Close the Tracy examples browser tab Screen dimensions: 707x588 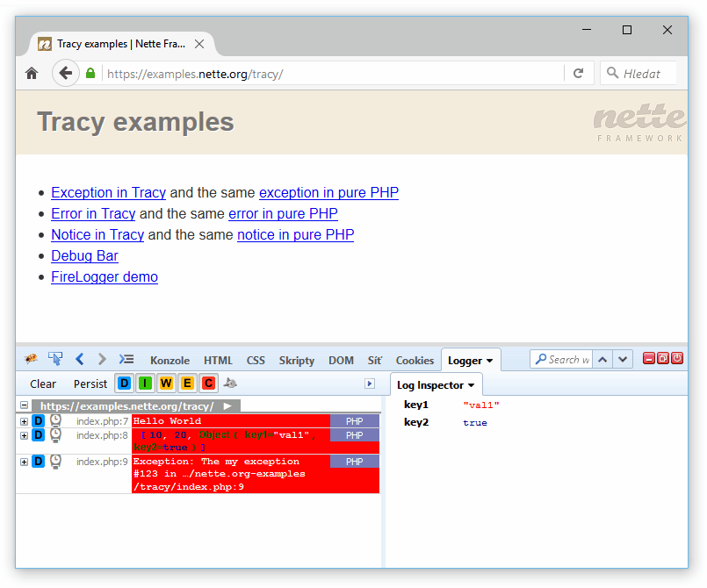(x=199, y=44)
